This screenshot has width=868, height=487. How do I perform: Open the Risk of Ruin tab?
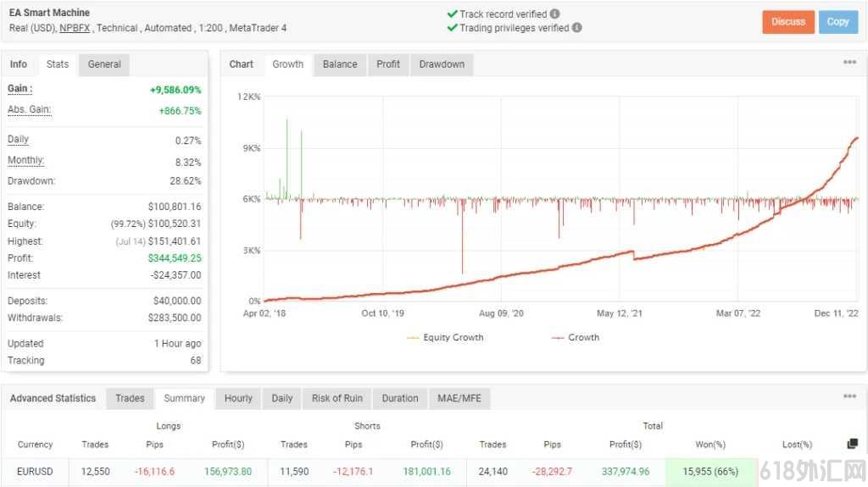tap(337, 398)
